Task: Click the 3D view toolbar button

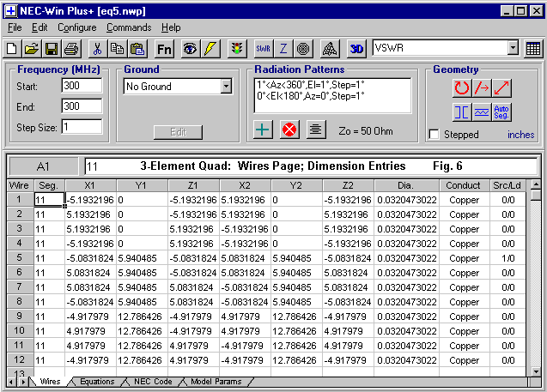Action: pos(357,49)
